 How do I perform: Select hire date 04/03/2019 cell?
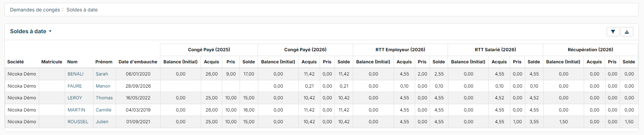coord(138,110)
